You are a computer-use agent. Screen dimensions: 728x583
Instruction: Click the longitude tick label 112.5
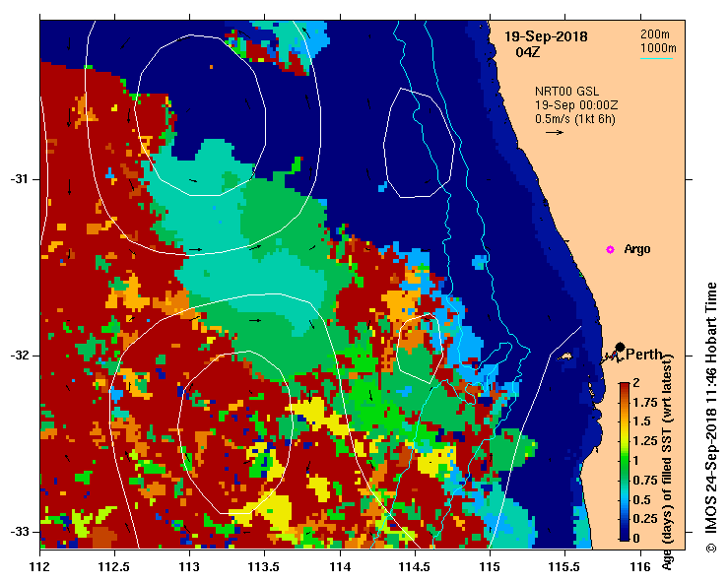click(114, 567)
